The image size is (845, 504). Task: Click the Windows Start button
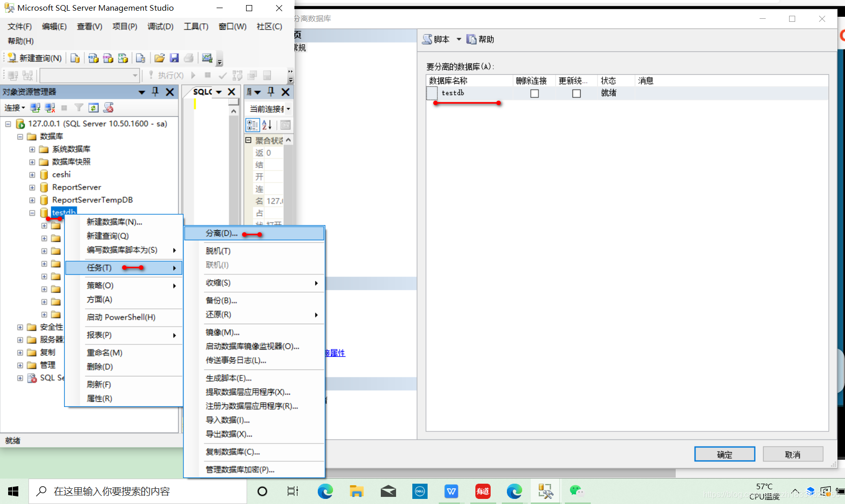(x=14, y=491)
